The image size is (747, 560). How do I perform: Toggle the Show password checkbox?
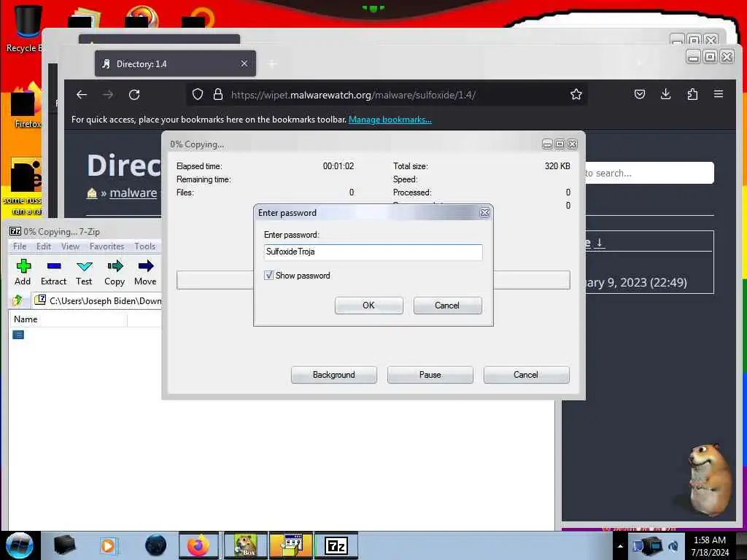point(268,275)
